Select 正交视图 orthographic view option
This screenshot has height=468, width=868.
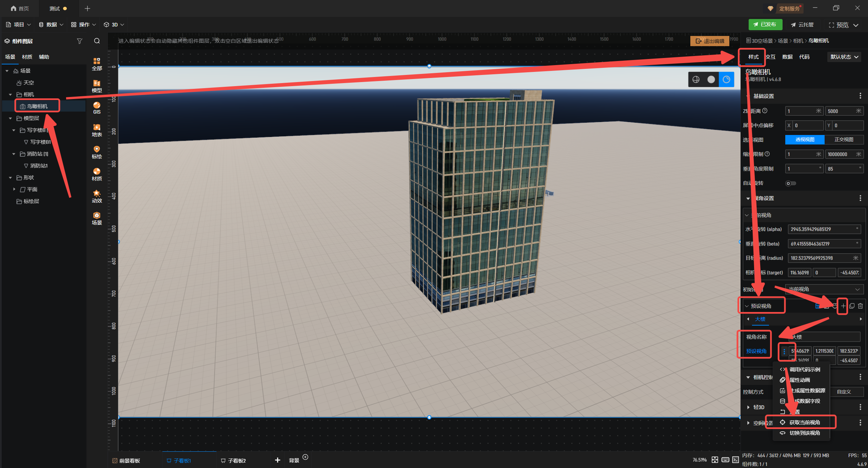[844, 139]
